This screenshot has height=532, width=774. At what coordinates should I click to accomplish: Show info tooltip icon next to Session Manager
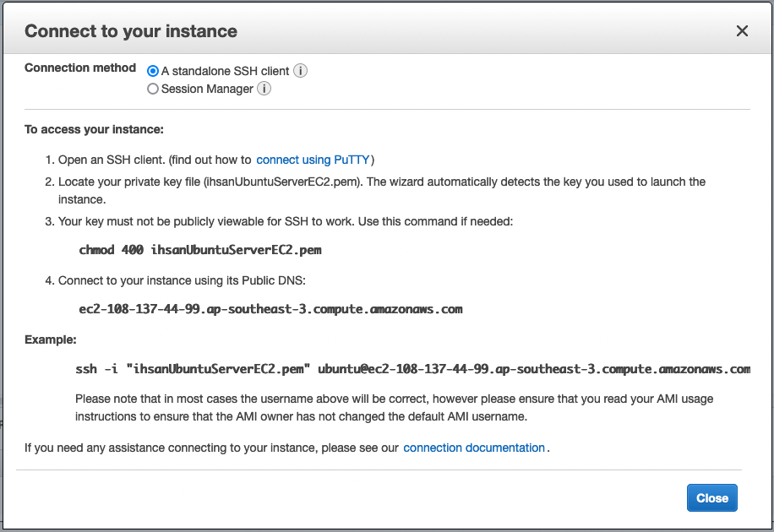[x=264, y=89]
